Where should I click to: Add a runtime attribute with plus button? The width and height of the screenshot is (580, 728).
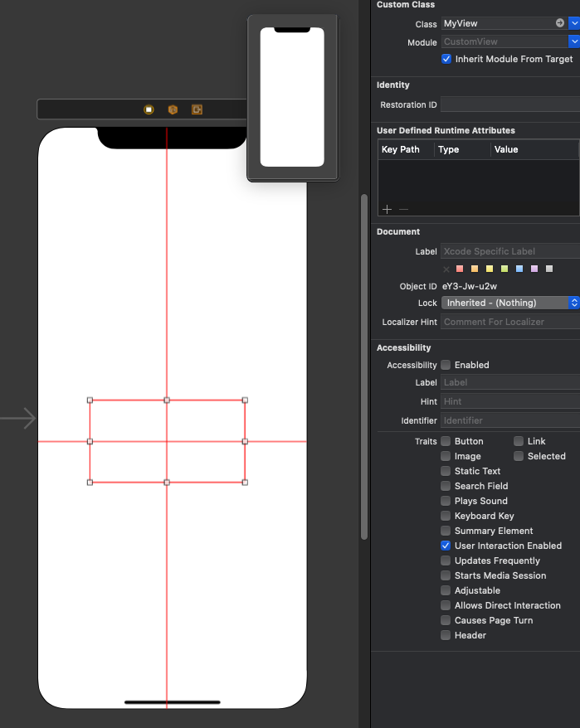click(x=387, y=210)
